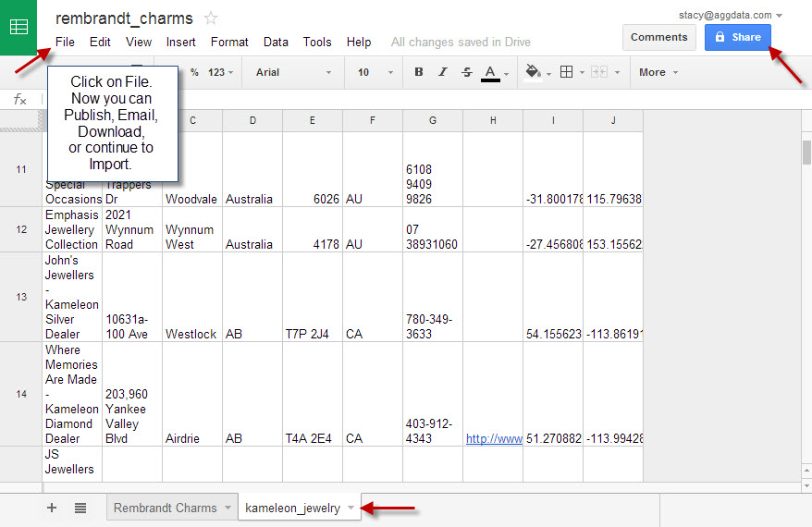Open the borders tool
Viewport: 812px width, 527px height.
[x=567, y=72]
